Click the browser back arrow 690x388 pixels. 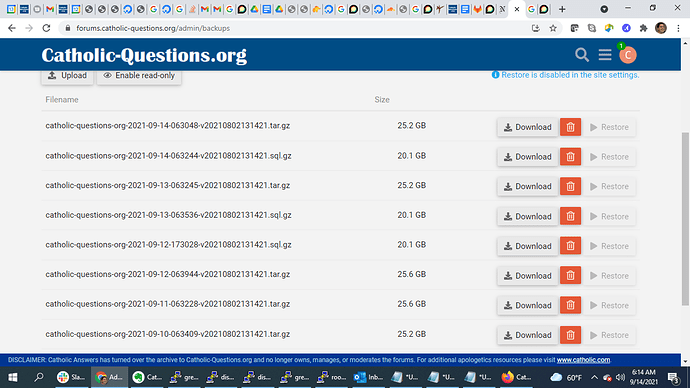[12, 28]
